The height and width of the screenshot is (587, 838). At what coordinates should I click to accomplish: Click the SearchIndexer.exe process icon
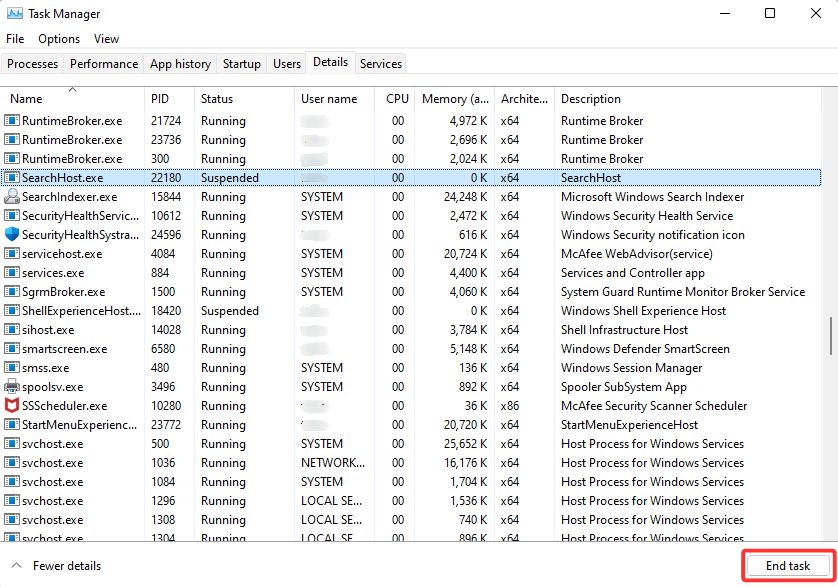coord(11,197)
